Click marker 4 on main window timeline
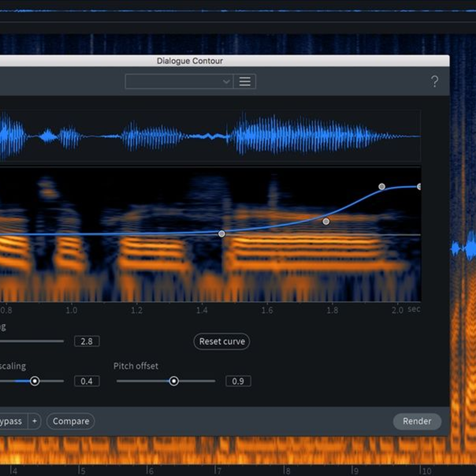 14,471
